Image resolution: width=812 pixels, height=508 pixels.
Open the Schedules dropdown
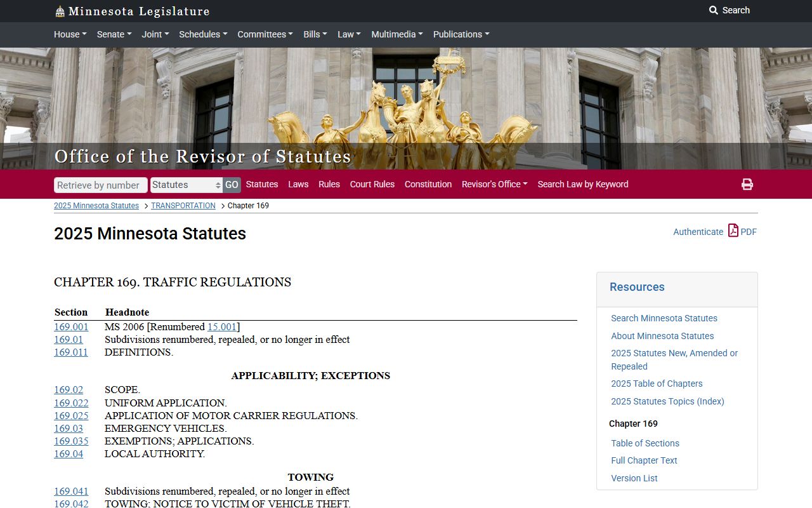pos(203,34)
